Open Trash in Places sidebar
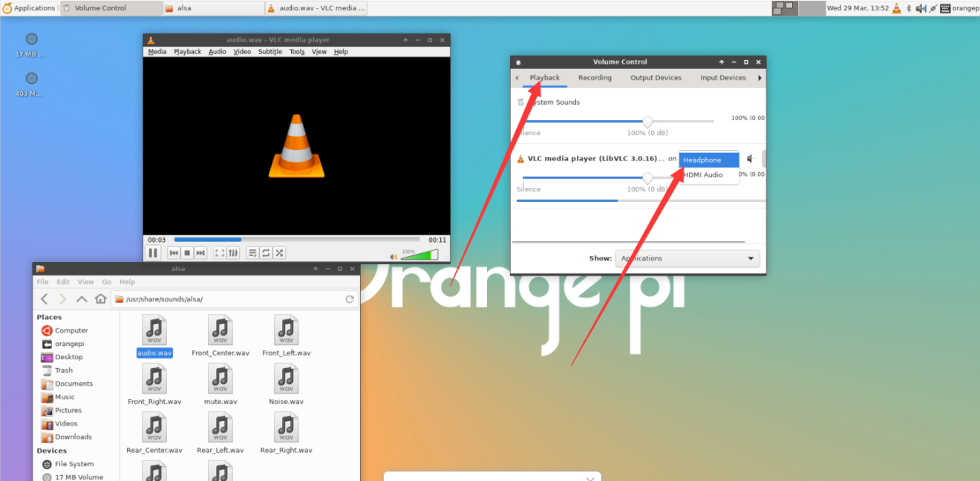980x481 pixels. pos(64,370)
